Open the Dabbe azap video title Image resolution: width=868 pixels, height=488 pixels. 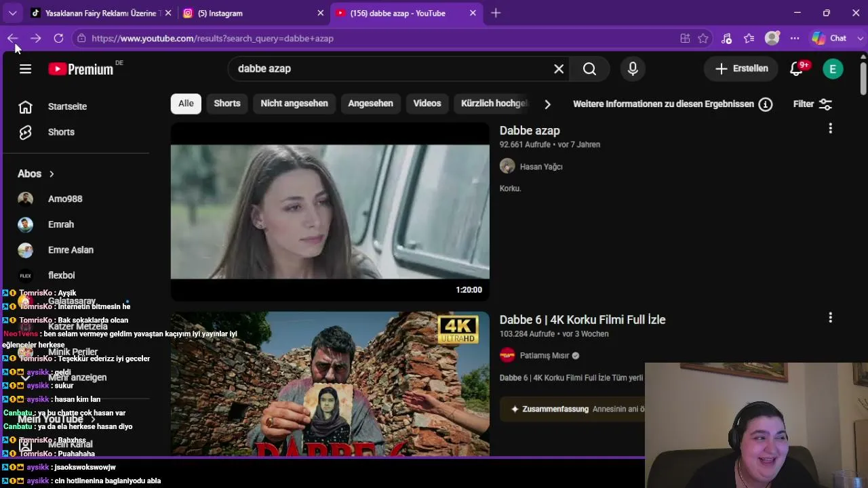tap(530, 131)
